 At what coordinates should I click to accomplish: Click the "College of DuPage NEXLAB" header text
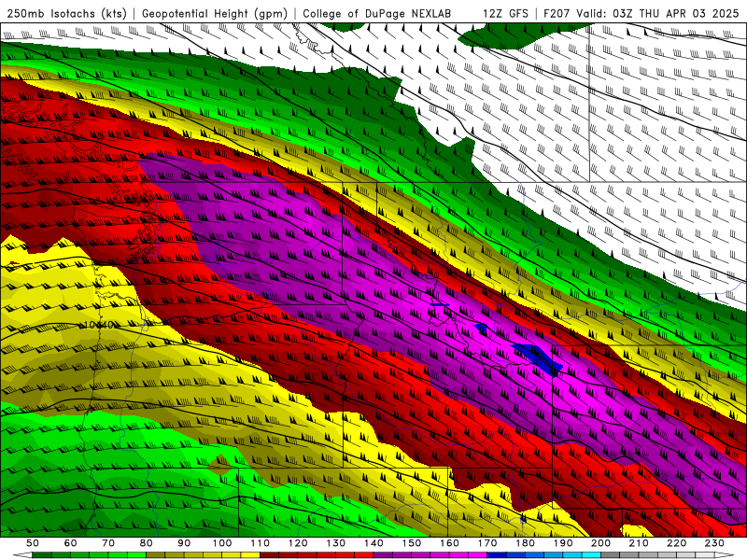click(377, 13)
